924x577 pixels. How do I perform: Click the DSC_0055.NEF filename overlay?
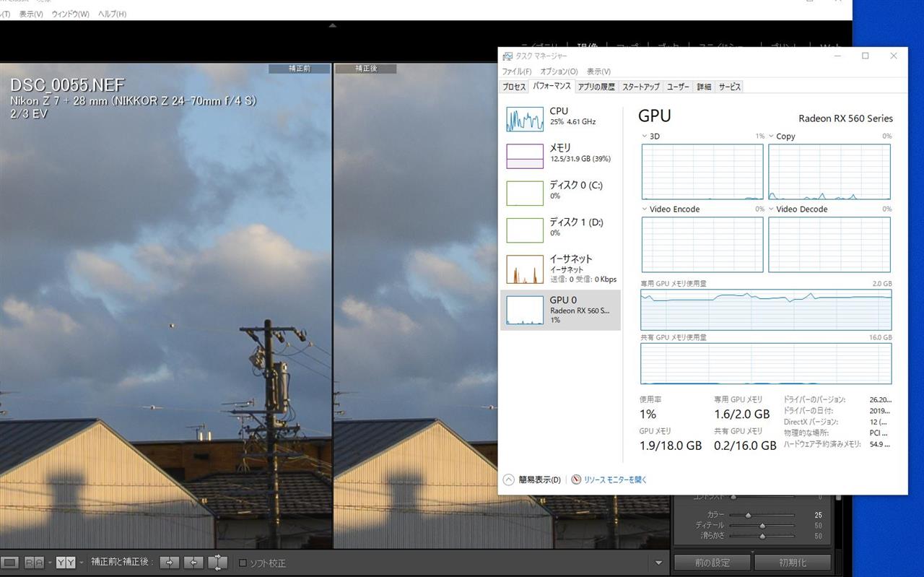[x=67, y=86]
